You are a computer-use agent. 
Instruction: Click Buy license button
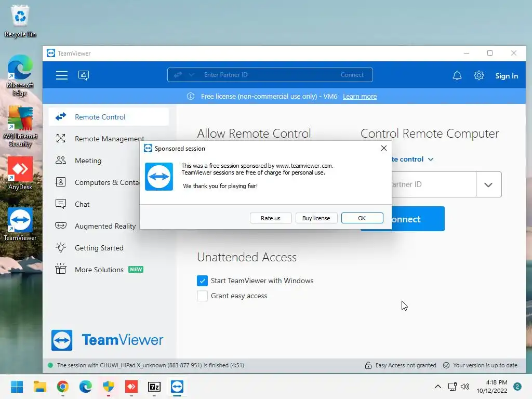[x=316, y=218]
